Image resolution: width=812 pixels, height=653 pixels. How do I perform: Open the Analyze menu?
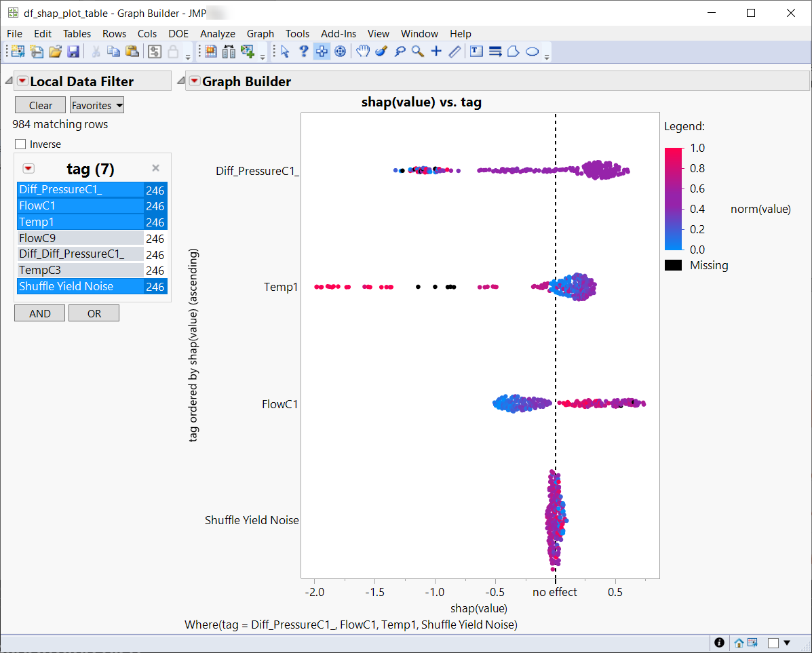click(x=217, y=33)
